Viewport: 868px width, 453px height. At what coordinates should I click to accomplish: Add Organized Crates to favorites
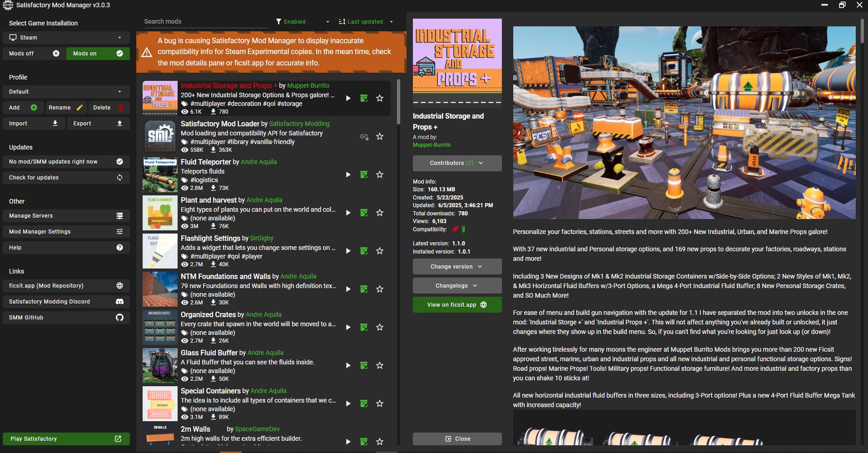pyautogui.click(x=380, y=327)
